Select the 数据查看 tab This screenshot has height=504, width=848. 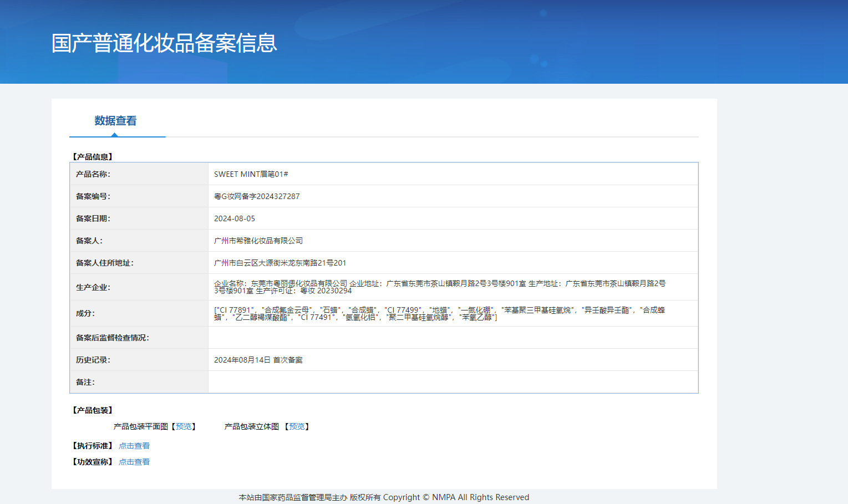pyautogui.click(x=115, y=121)
